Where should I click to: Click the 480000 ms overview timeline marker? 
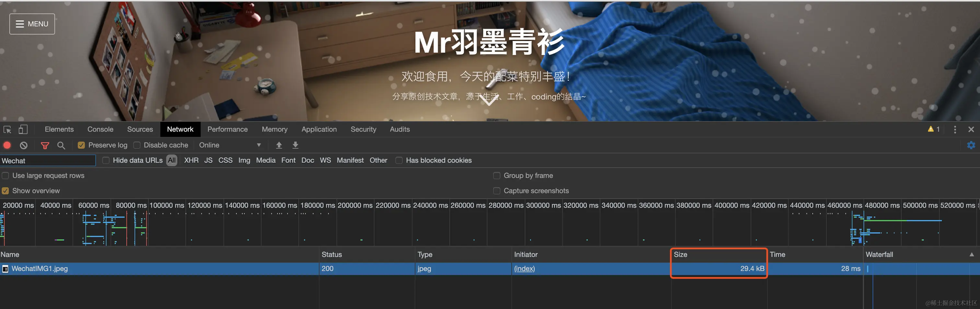pos(882,206)
